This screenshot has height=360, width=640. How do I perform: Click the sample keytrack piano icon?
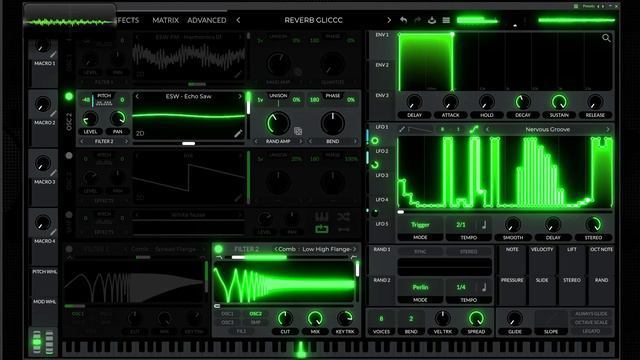click(322, 217)
